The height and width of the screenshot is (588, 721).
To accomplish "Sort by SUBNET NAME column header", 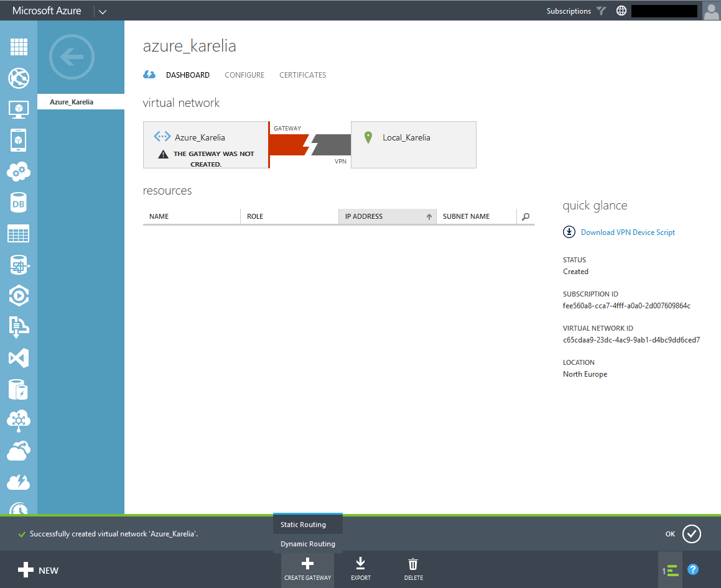I will (x=477, y=216).
